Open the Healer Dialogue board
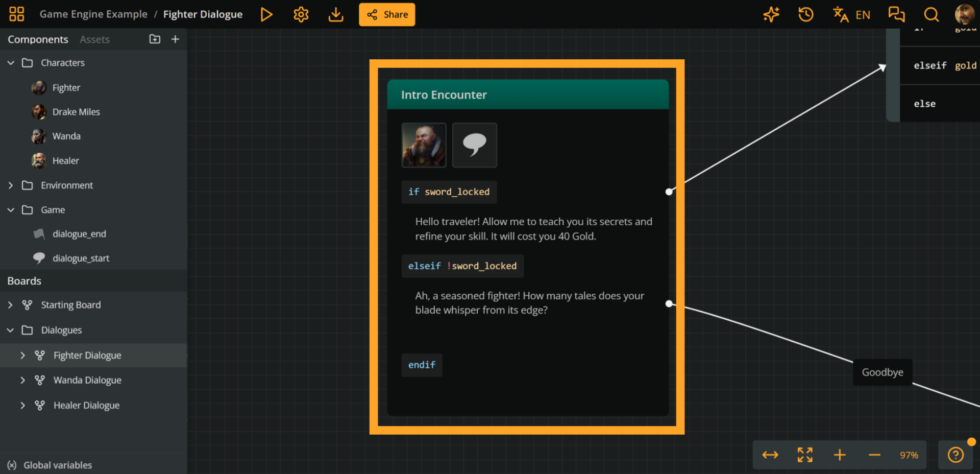 (x=87, y=406)
